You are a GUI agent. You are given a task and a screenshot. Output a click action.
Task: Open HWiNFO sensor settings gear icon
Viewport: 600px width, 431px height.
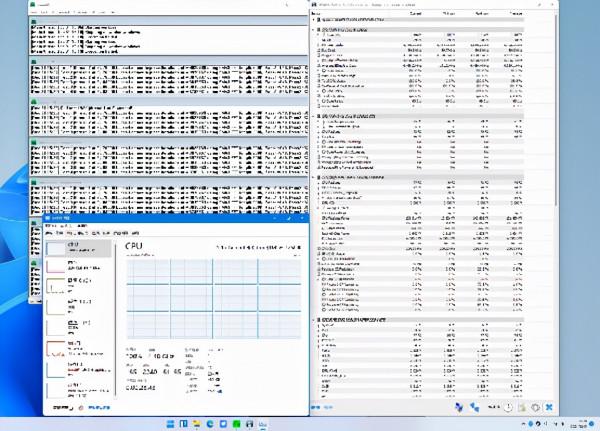(536, 407)
